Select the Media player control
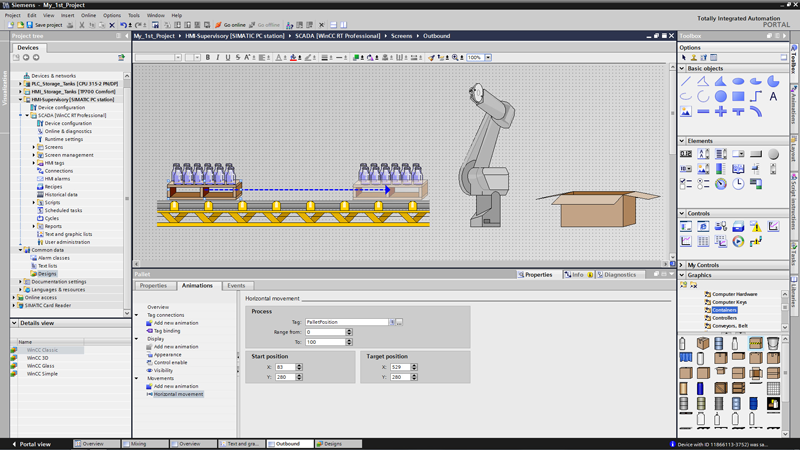Screen dimensions: 800x450 (738, 241)
